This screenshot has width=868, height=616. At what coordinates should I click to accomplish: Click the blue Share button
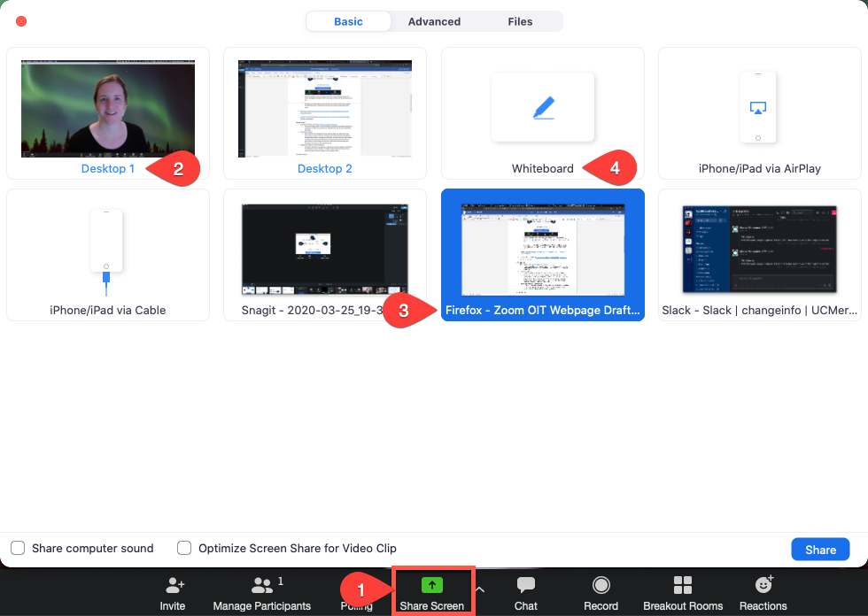819,549
